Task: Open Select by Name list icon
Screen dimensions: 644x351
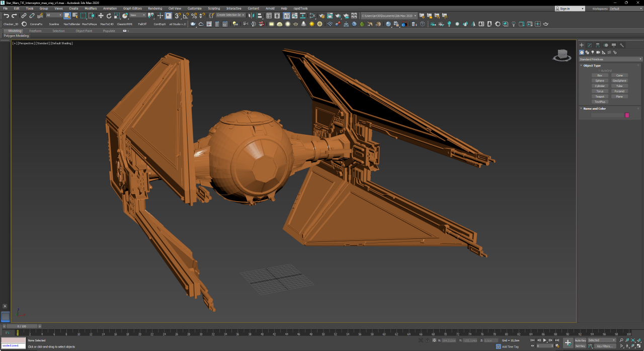Action: [x=74, y=16]
